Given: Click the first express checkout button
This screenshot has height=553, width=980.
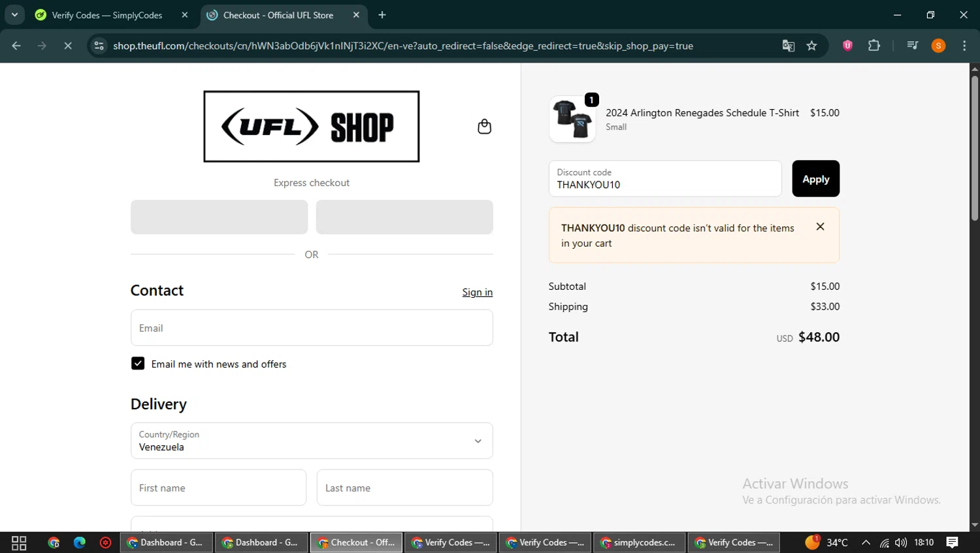Looking at the screenshot, I should click(x=219, y=217).
